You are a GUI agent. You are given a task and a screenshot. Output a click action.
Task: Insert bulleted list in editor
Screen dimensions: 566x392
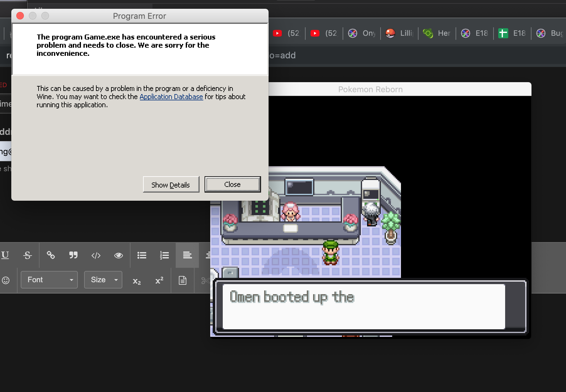(x=142, y=255)
